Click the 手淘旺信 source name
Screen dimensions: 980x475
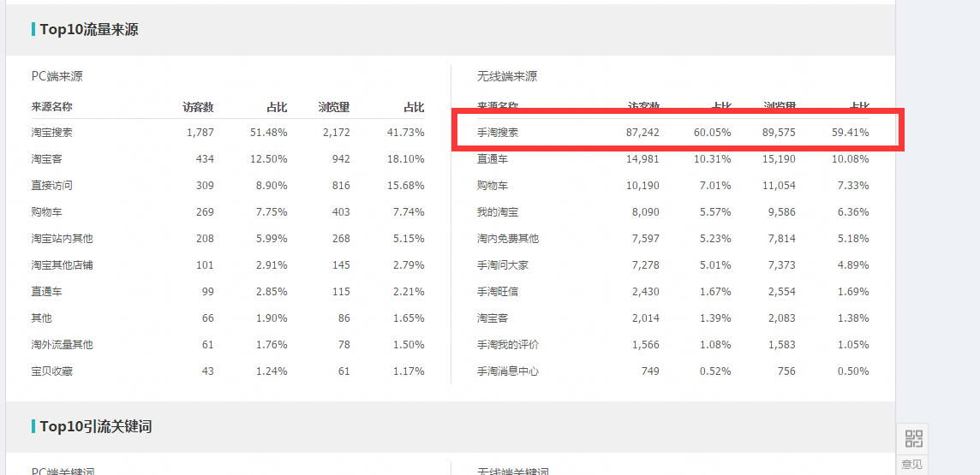[x=498, y=292]
